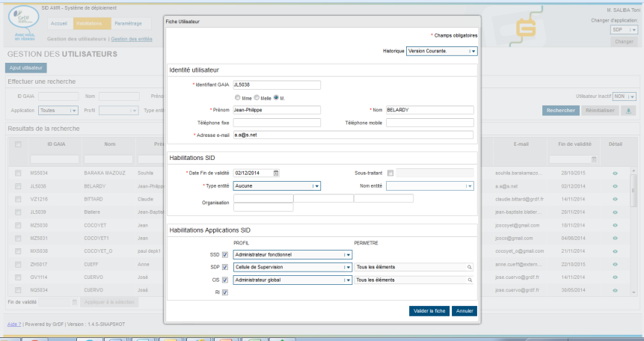Screen dimensions: 644x341
Task: View details of user BITTARD via eye icon
Action: (x=615, y=199)
